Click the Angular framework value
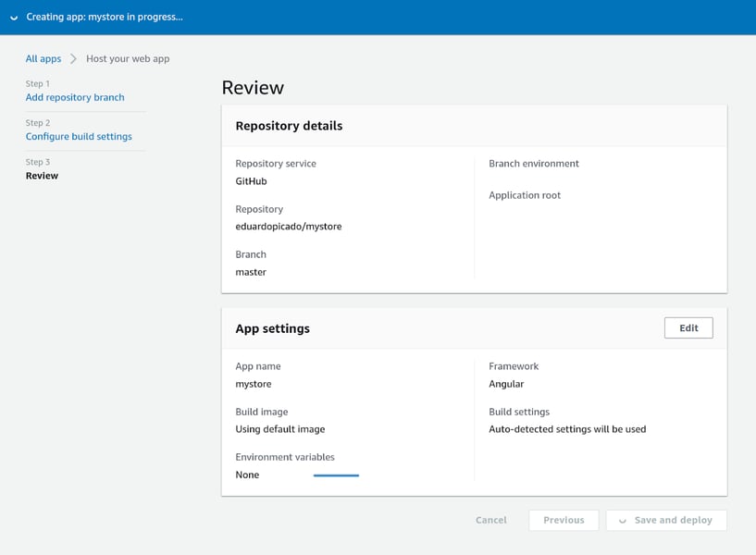The height and width of the screenshot is (555, 756). tap(506, 384)
